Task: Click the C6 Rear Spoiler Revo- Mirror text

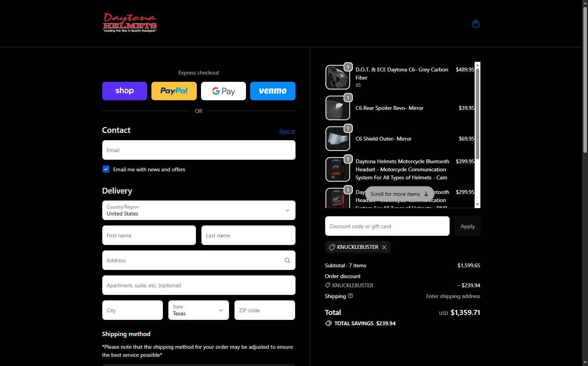Action: pos(389,108)
